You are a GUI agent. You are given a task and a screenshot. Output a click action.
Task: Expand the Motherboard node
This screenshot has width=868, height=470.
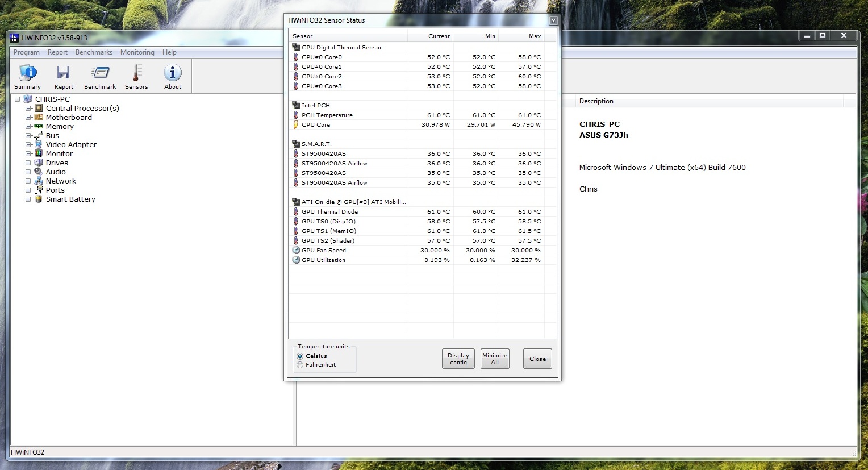[28, 117]
